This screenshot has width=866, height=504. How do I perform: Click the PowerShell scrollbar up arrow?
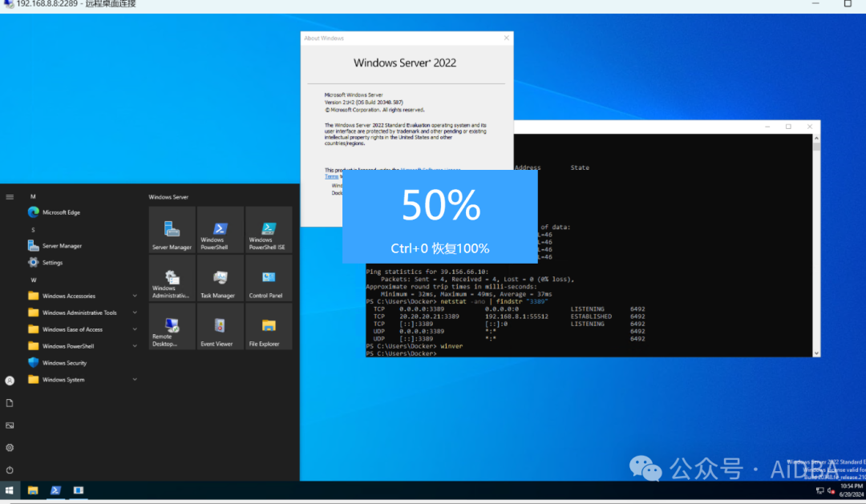click(816, 139)
